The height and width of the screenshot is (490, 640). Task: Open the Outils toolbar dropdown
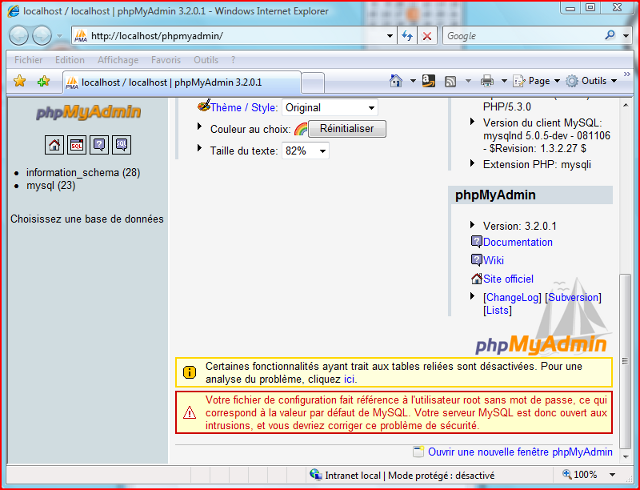coord(591,81)
